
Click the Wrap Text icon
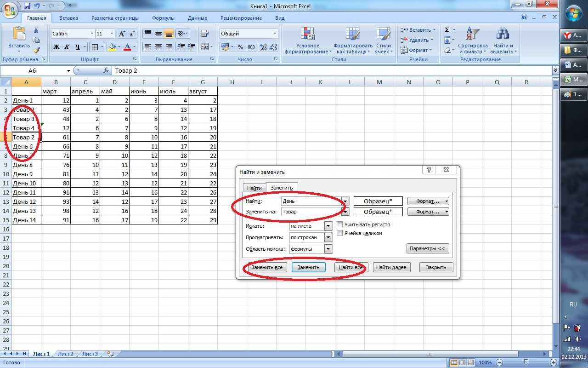(x=205, y=34)
